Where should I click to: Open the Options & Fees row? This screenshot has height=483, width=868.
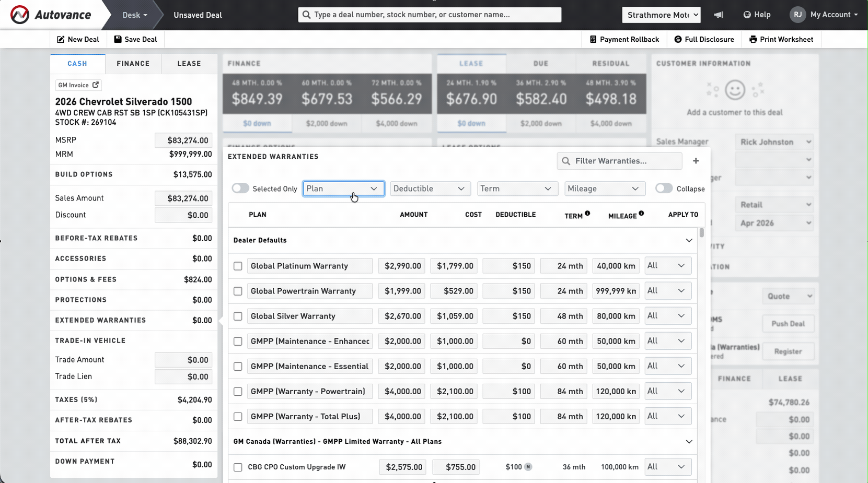click(x=134, y=279)
